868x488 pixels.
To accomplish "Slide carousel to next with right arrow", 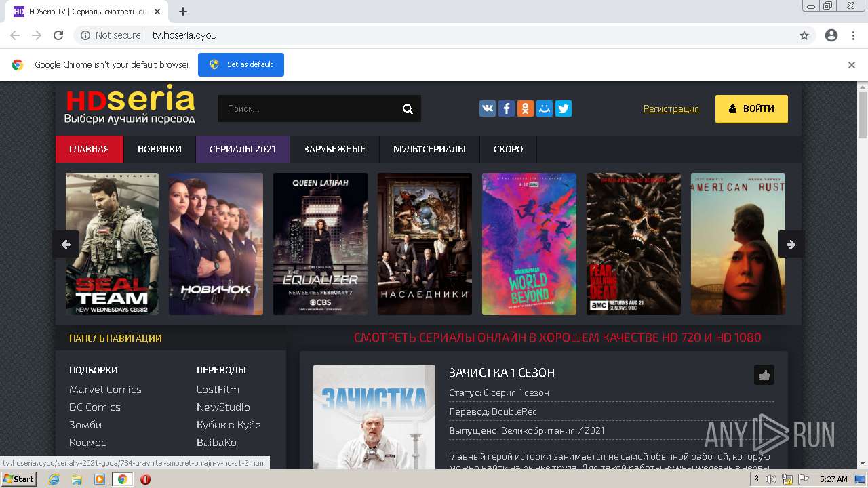I will (791, 244).
